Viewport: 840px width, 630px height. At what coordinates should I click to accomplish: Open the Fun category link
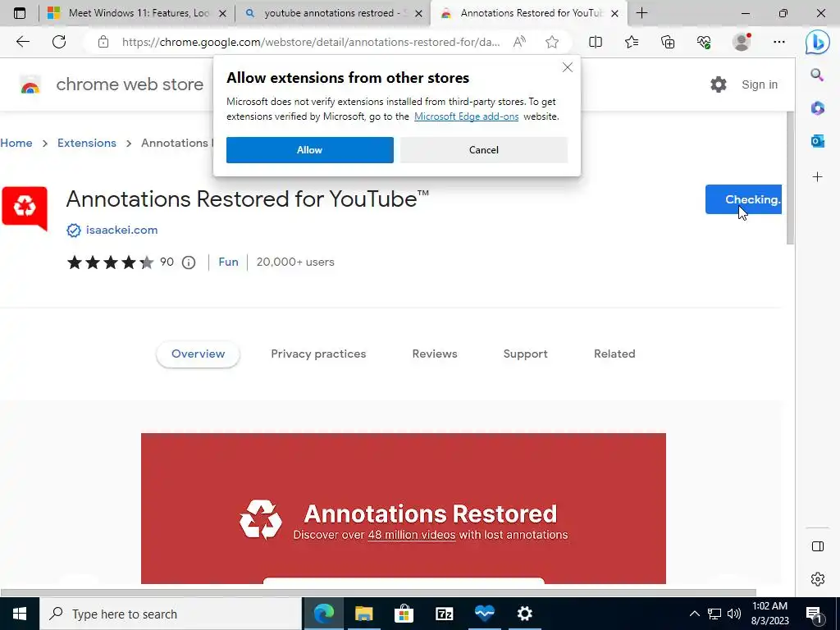click(228, 262)
